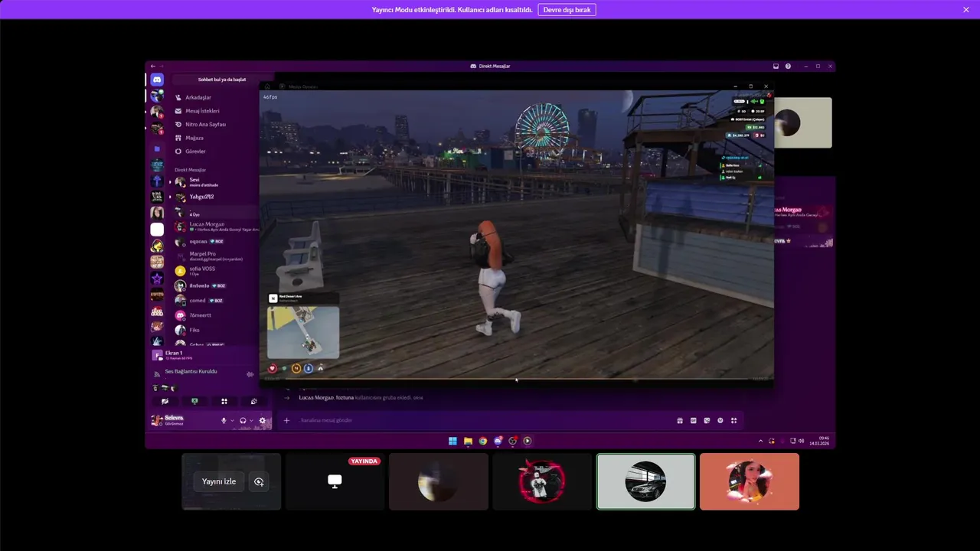Click back arrow in Discord title bar
Screen dimensions: 980x551
click(x=152, y=67)
